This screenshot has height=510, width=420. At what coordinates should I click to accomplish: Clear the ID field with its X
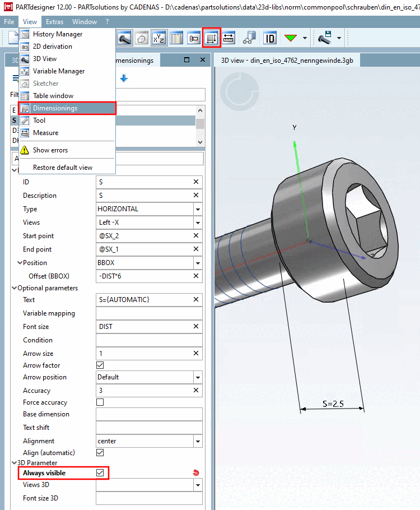pyautogui.click(x=195, y=182)
